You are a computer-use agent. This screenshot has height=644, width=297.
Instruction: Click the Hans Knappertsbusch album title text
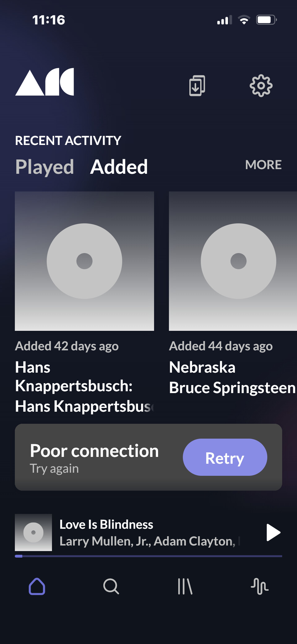[74, 377]
